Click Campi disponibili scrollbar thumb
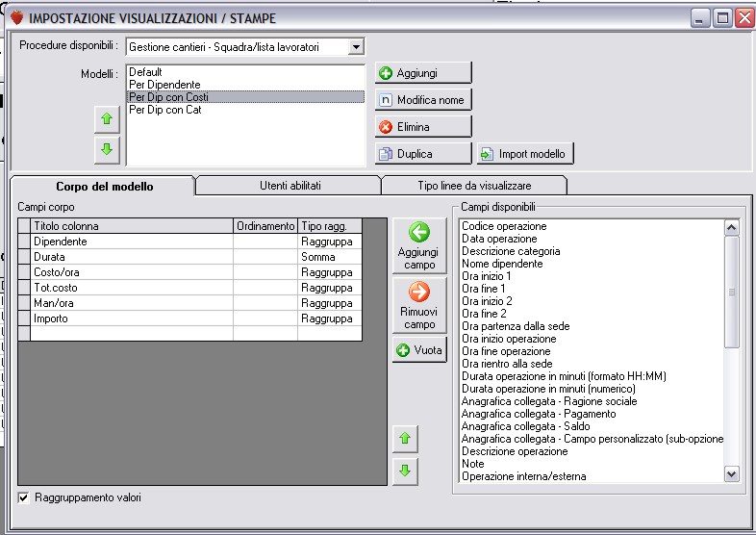 731,292
